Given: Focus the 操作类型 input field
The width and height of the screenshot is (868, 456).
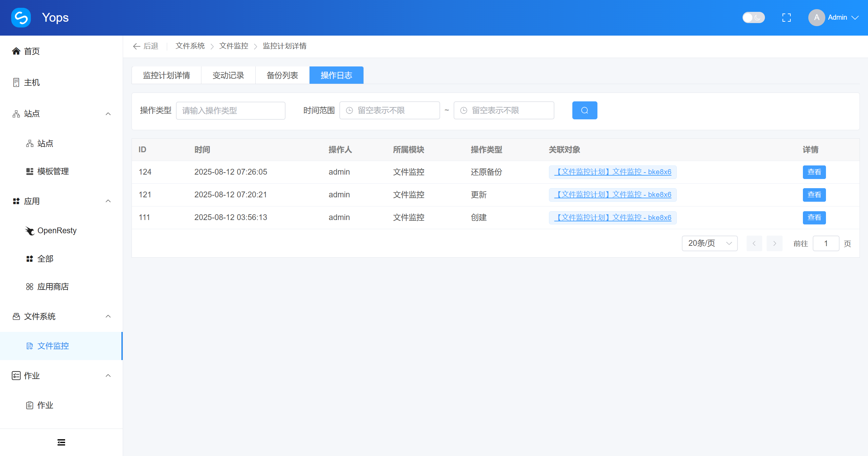Looking at the screenshot, I should (x=231, y=111).
